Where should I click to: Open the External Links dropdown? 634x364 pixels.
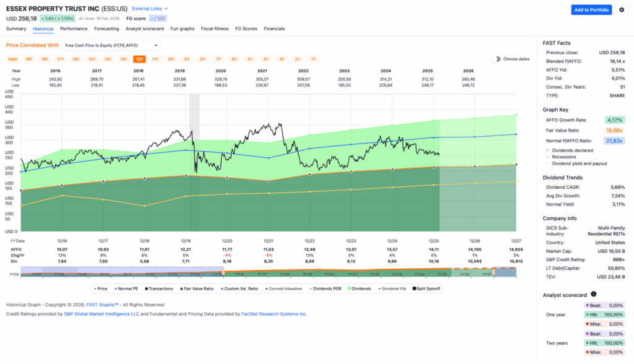point(150,9)
